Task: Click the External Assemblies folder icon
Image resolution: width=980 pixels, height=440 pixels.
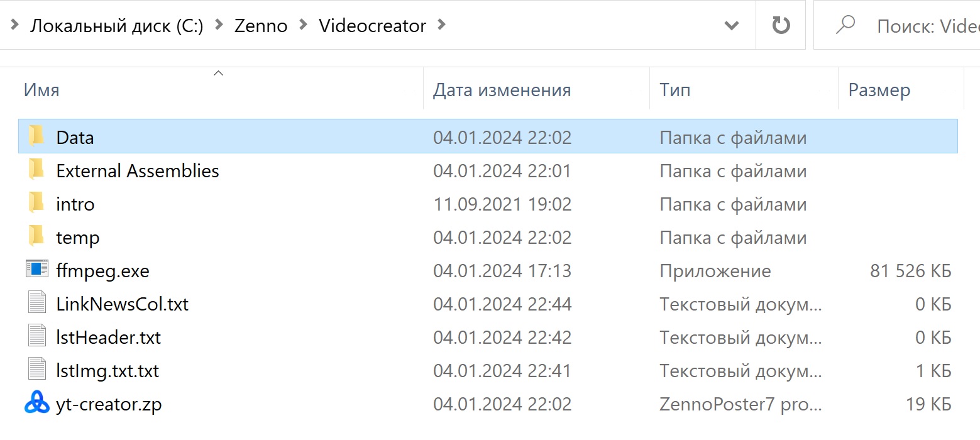Action: pyautogui.click(x=36, y=170)
